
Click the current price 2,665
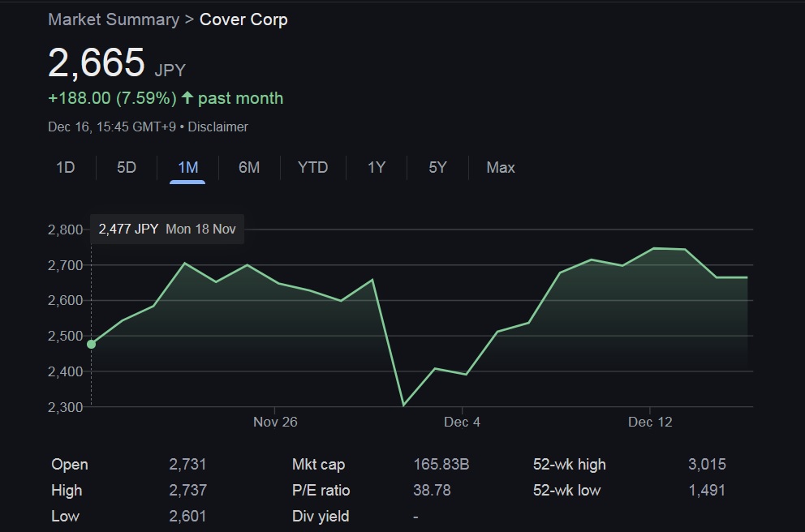pyautogui.click(x=97, y=62)
